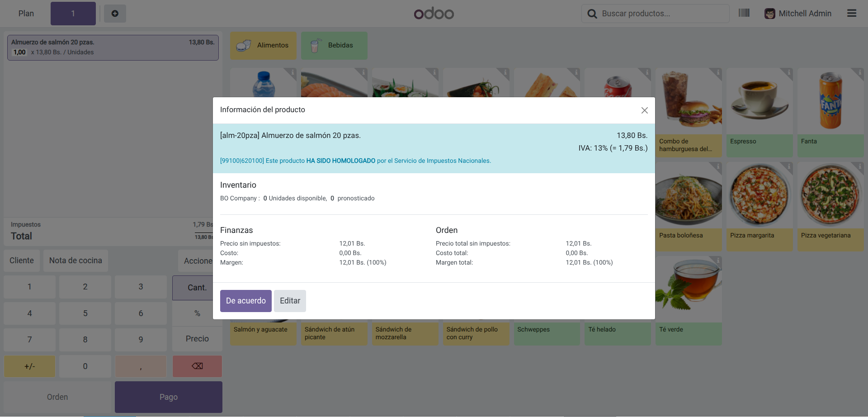
Task: Click the Editar button
Action: pos(290,301)
